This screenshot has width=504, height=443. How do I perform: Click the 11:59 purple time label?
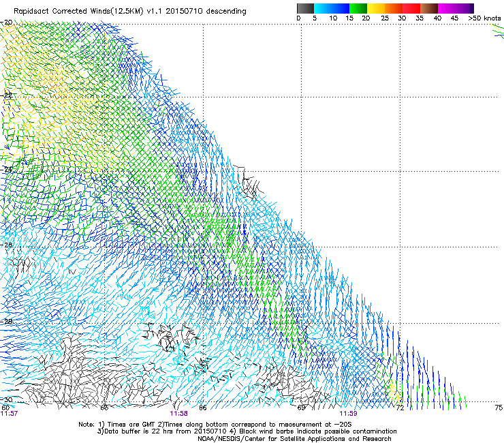click(349, 414)
